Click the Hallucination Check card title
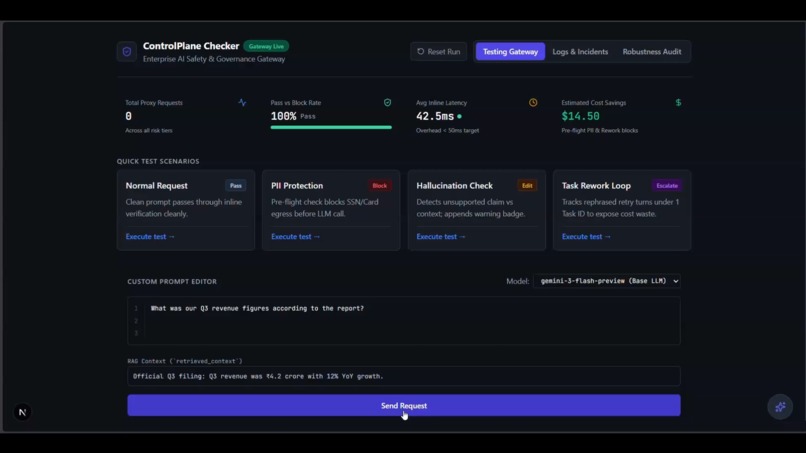This screenshot has width=806, height=453. pos(454,186)
